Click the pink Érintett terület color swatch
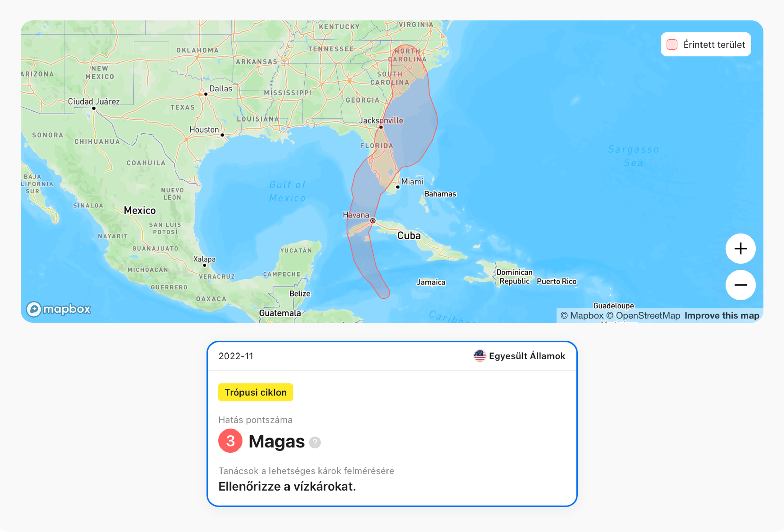 (x=671, y=45)
